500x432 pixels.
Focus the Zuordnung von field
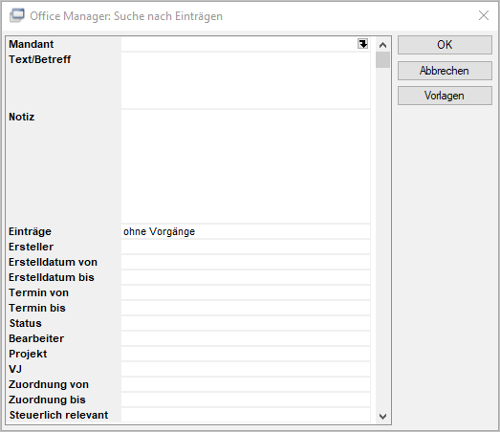point(246,385)
